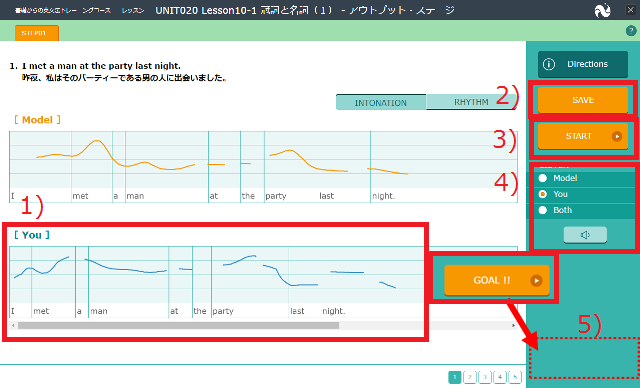The image size is (640, 388).
Task: Select the Model radio button
Action: pyautogui.click(x=543, y=178)
